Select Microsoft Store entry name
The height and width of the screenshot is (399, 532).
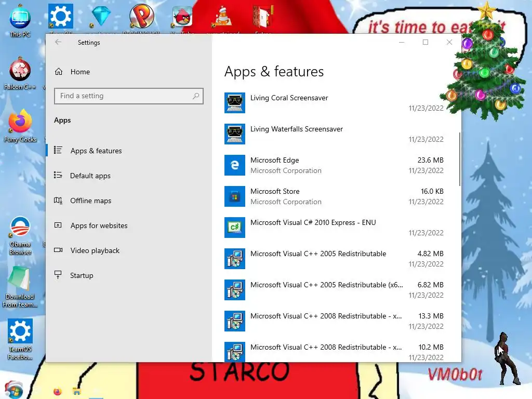[x=275, y=191]
